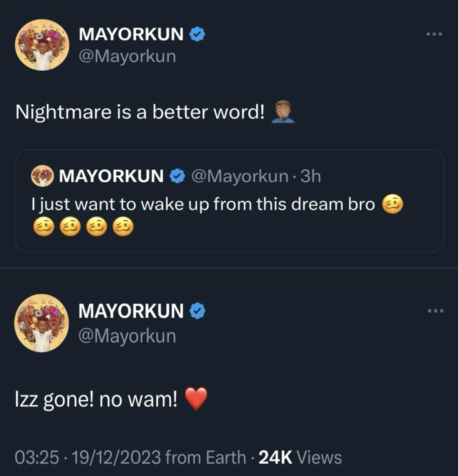Open the profile picture on the bottom tweet
This screenshot has width=458, height=476.
pyautogui.click(x=42, y=323)
